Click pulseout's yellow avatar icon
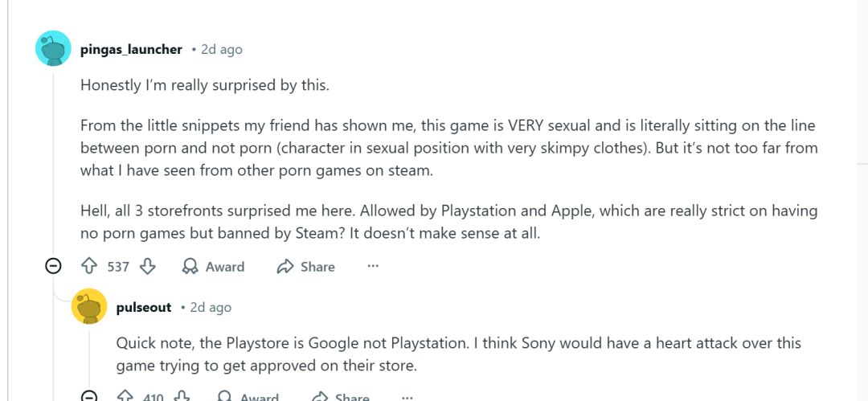 coord(89,306)
